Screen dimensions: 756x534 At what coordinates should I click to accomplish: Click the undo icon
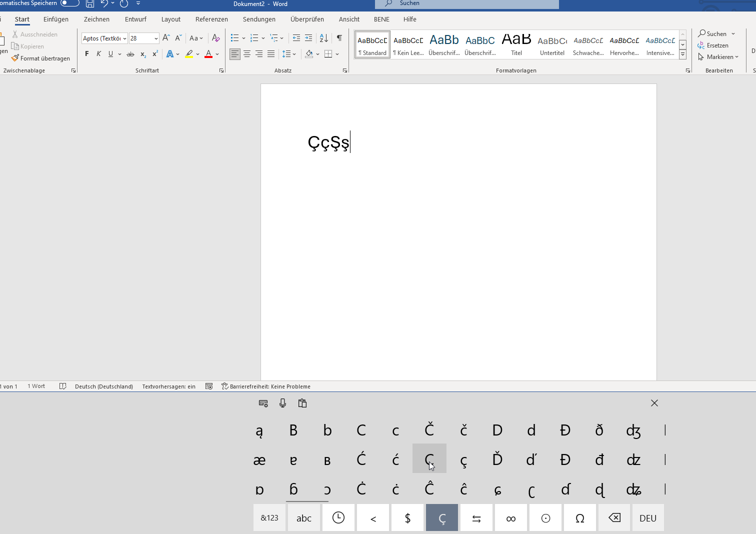tap(104, 3)
